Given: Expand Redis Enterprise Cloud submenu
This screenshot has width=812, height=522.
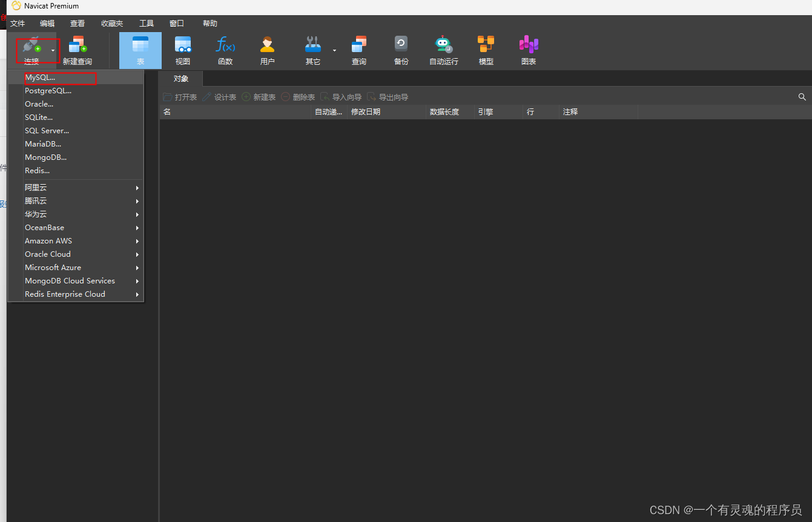Looking at the screenshot, I should [76, 294].
